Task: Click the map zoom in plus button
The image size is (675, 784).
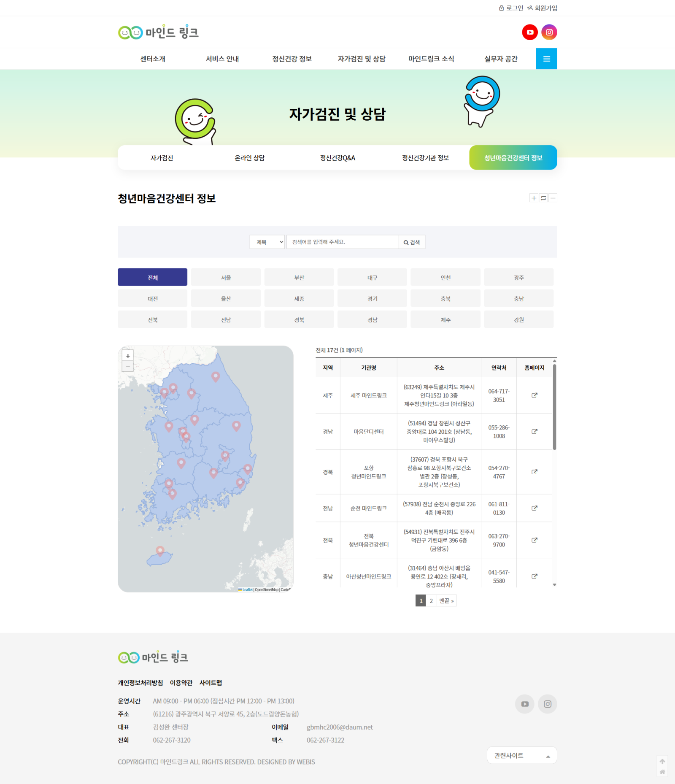Action: (x=128, y=356)
